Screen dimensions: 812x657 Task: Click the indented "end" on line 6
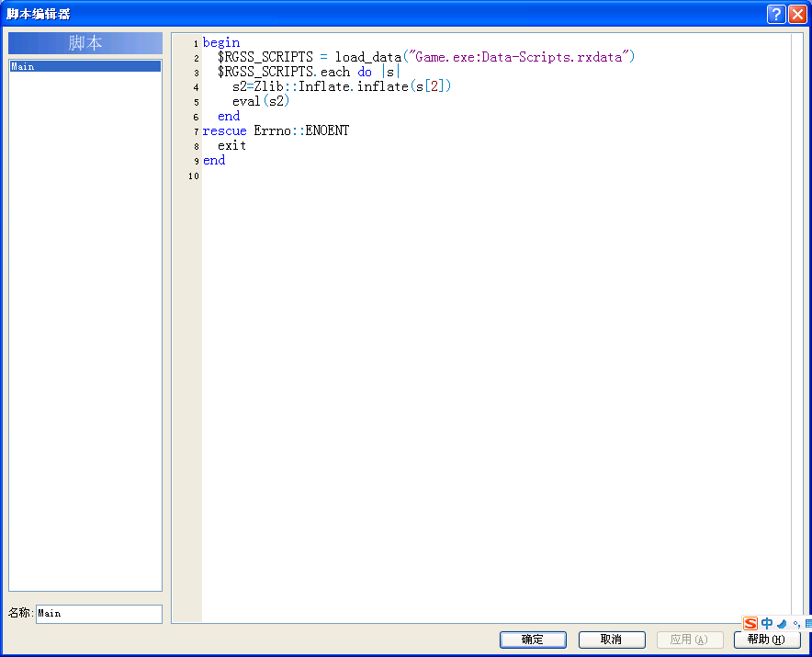click(229, 116)
